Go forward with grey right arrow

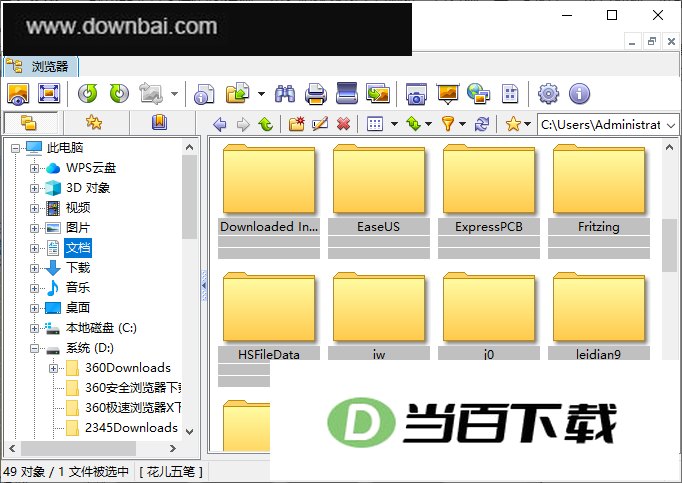click(243, 124)
